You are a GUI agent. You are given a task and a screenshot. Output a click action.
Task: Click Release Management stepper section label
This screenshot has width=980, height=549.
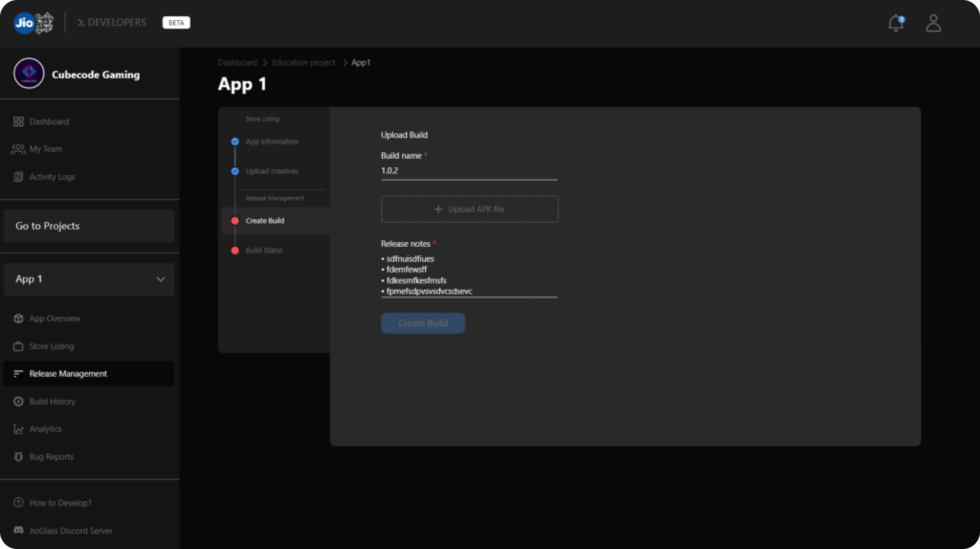pyautogui.click(x=275, y=198)
